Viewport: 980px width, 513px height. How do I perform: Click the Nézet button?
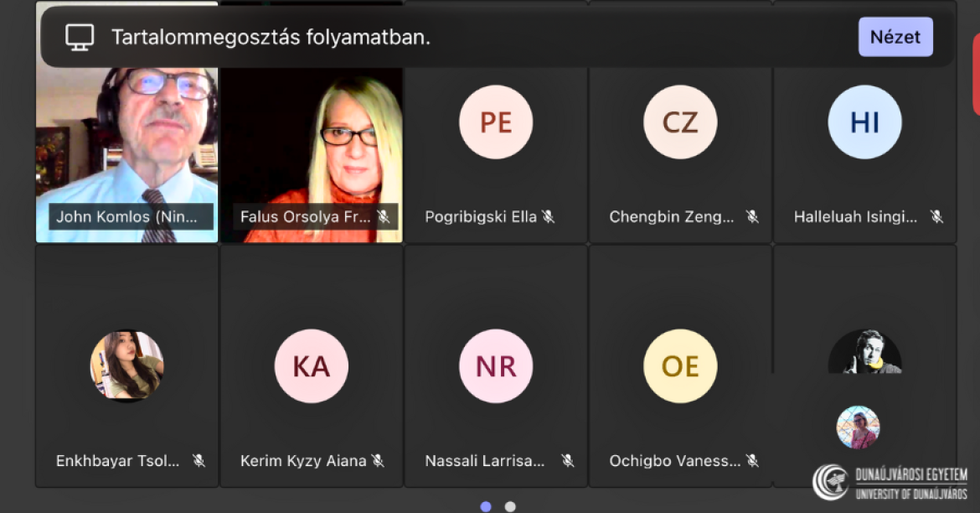(895, 37)
